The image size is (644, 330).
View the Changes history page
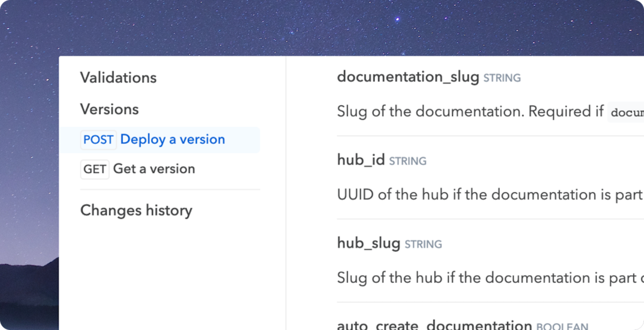click(x=136, y=210)
